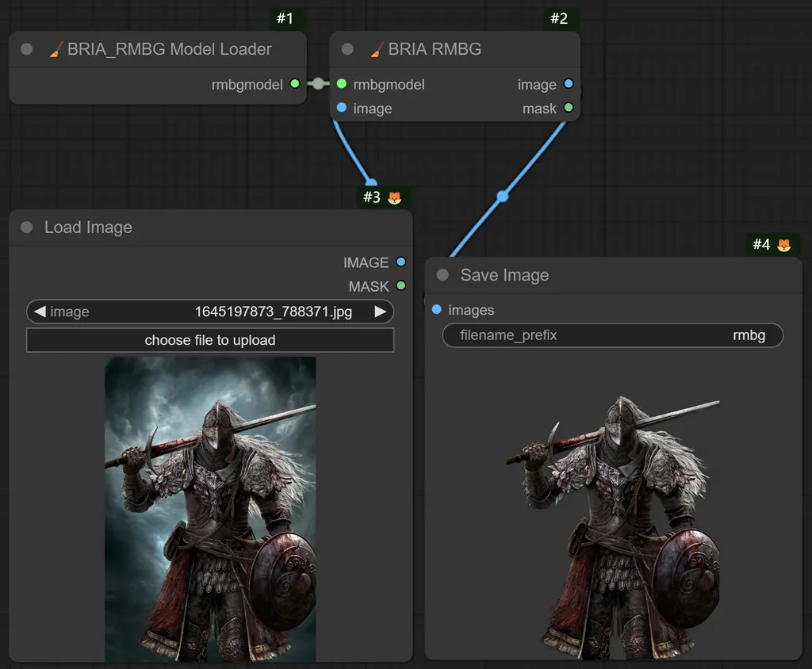Image resolution: width=812 pixels, height=669 pixels.
Task: Click the IMAGE output socket on Load Image
Action: click(x=401, y=262)
